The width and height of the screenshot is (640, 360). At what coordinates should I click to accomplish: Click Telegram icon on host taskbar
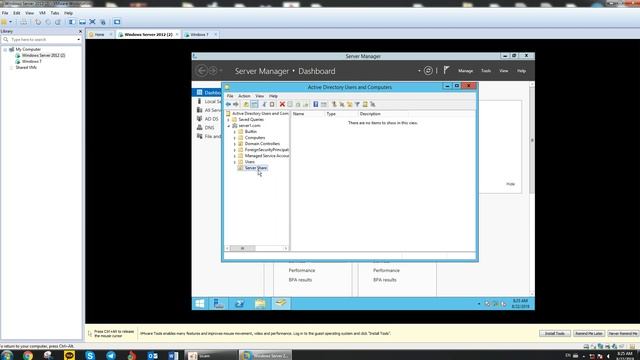(x=111, y=356)
